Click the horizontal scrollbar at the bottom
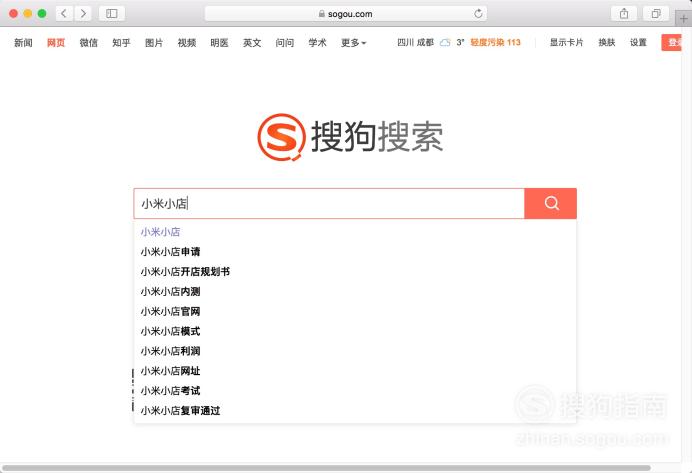The height and width of the screenshot is (473, 692). (327, 468)
